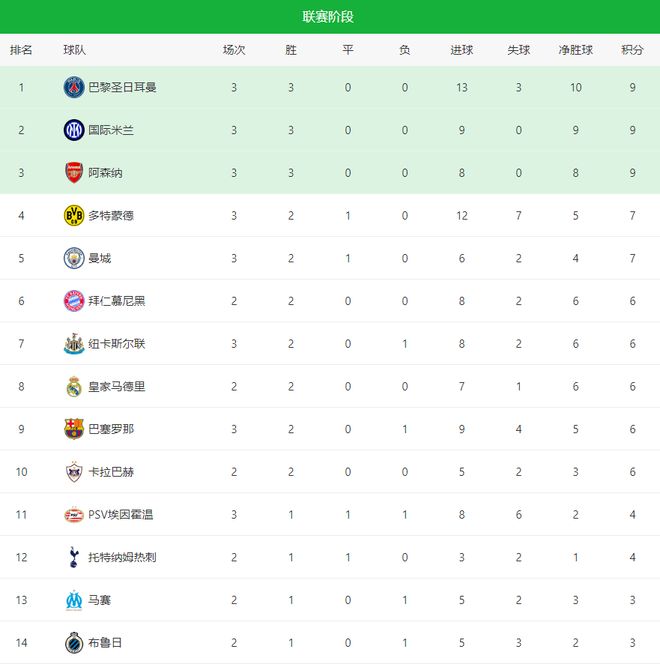Click the 积分 column header
The width and height of the screenshot is (660, 664).
[x=632, y=50]
